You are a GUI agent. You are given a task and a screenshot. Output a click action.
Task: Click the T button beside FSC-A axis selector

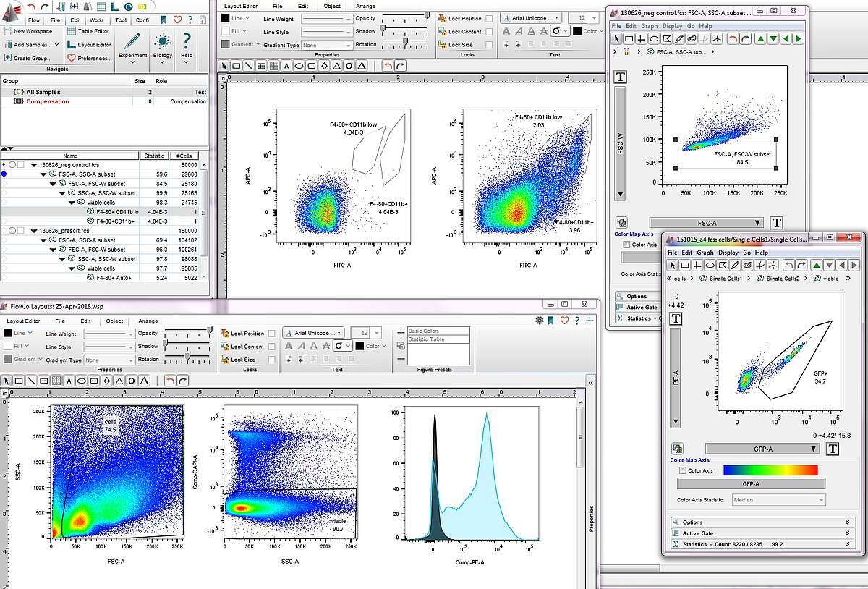[x=776, y=223]
